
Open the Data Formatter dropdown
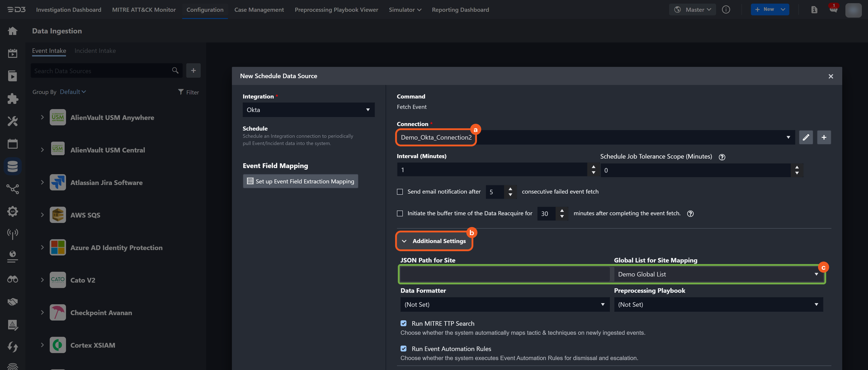(x=505, y=304)
